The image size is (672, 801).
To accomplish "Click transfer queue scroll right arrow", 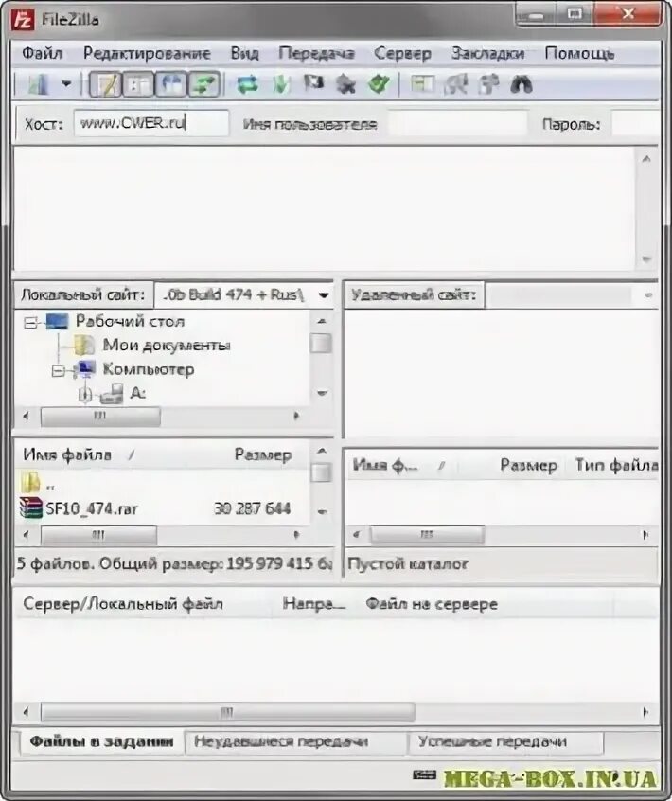I will 645,712.
